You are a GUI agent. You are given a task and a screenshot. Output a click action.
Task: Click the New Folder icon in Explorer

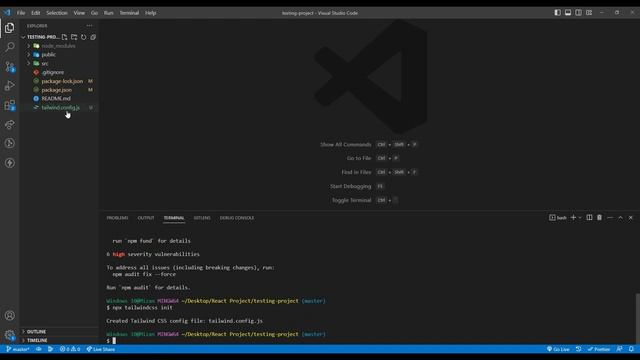(x=74, y=37)
